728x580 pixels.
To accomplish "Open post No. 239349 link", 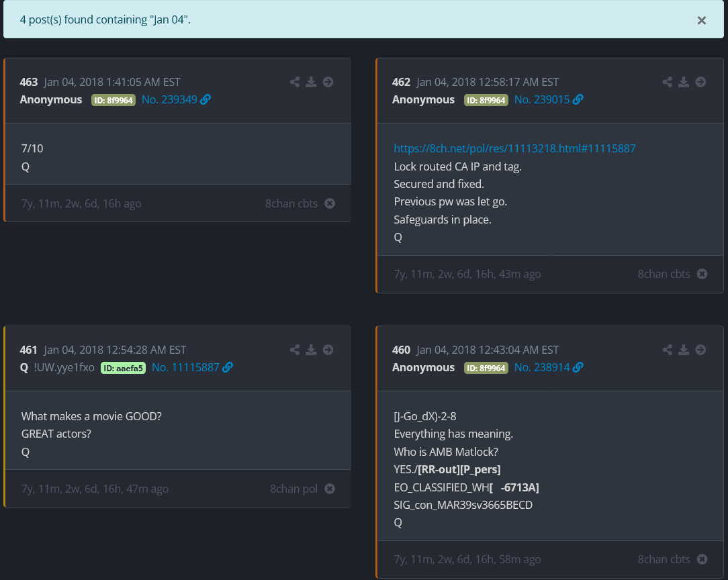I will pos(176,99).
